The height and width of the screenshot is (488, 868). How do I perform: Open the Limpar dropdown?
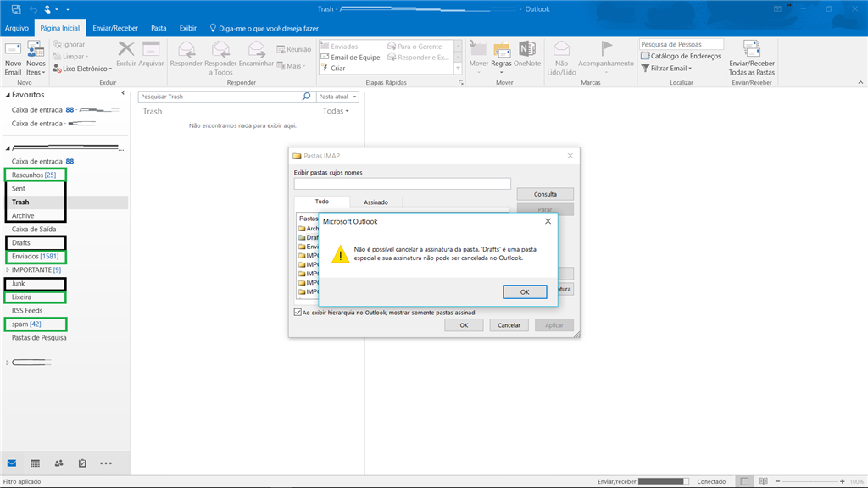pos(71,57)
